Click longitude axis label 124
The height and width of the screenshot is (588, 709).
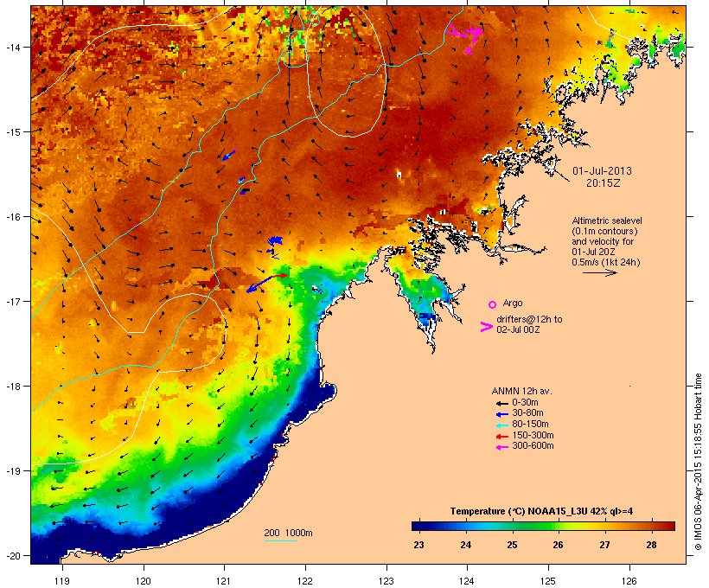tap(467, 581)
